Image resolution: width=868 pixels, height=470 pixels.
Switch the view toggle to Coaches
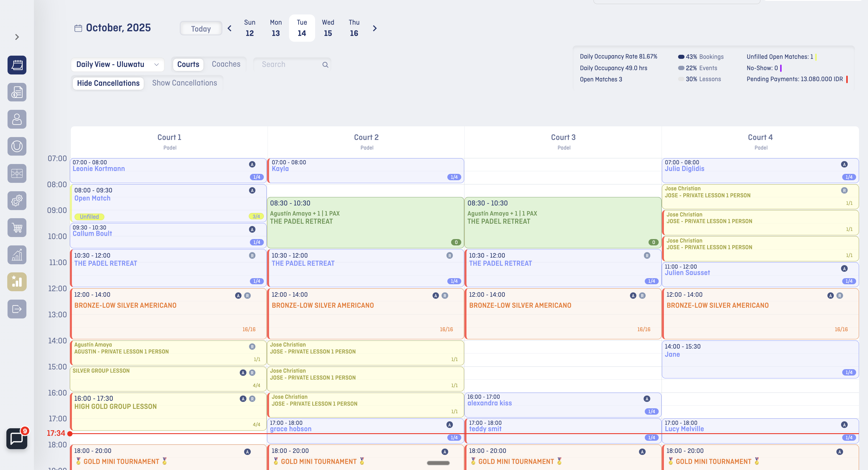tap(226, 64)
